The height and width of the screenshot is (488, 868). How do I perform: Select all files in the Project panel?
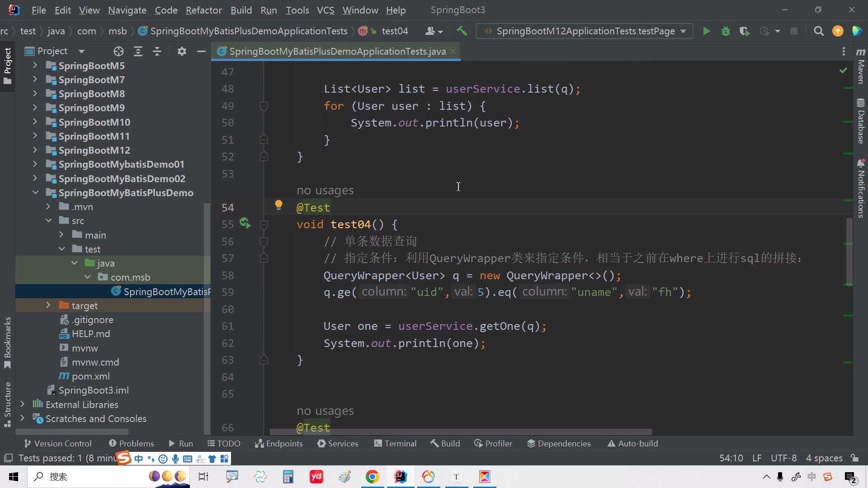[118, 51]
